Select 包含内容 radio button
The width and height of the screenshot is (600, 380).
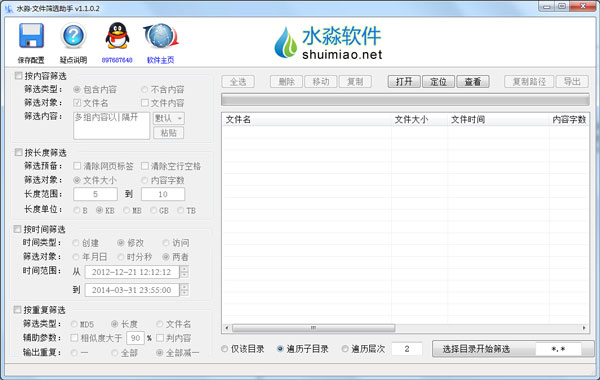[x=77, y=89]
